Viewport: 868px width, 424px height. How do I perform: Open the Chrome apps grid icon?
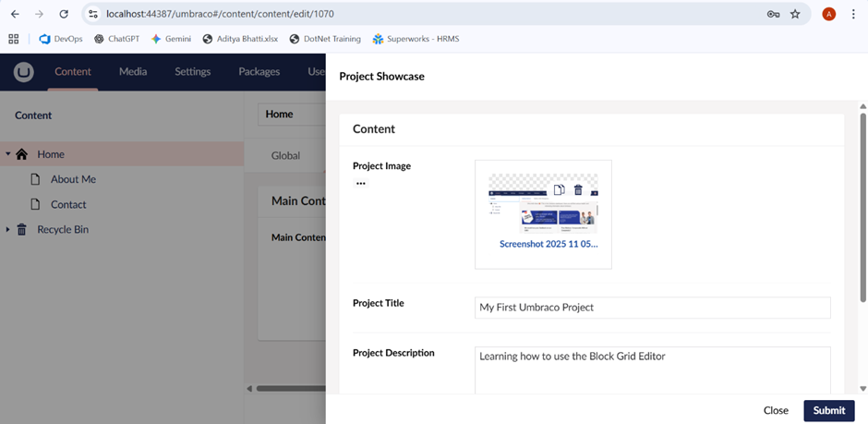pos(14,39)
